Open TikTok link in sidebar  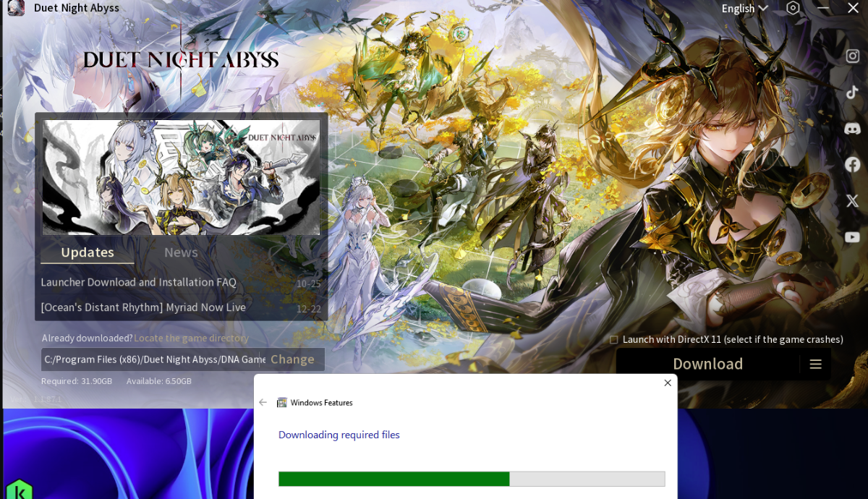coord(853,92)
